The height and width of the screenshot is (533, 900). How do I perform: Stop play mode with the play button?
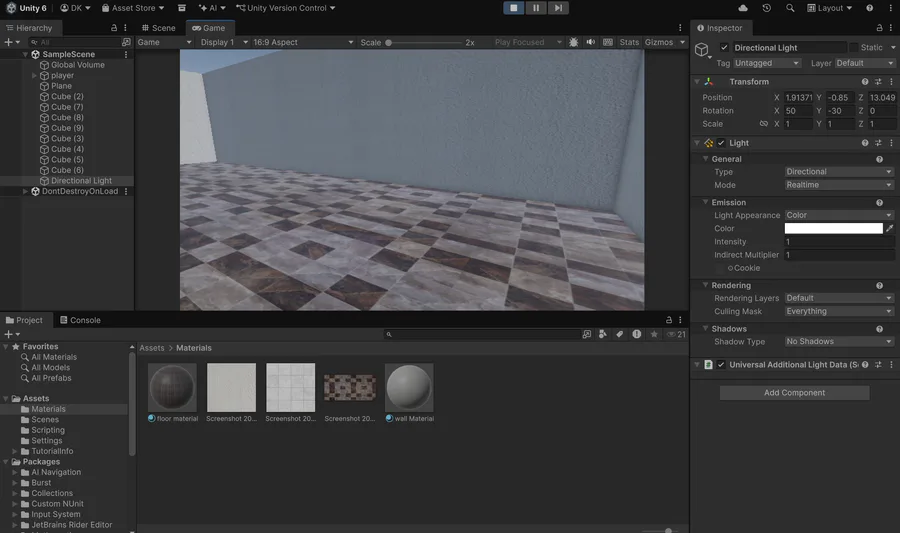click(513, 8)
